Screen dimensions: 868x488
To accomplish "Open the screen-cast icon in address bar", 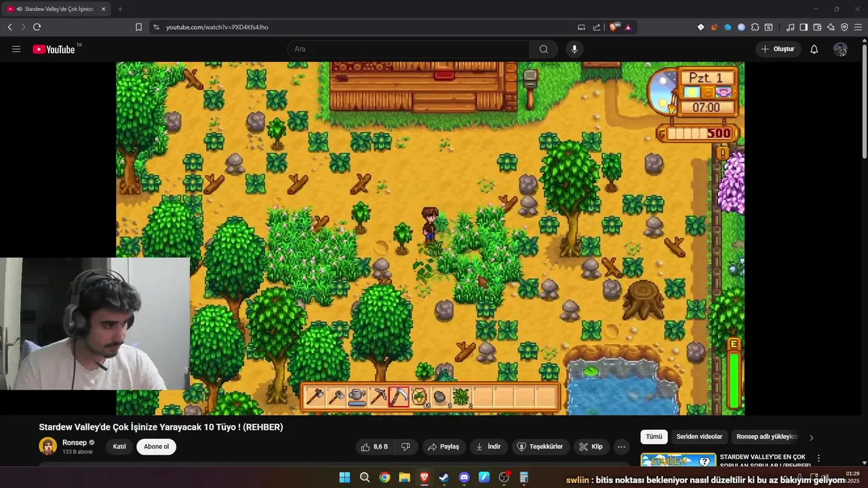I will pyautogui.click(x=581, y=27).
